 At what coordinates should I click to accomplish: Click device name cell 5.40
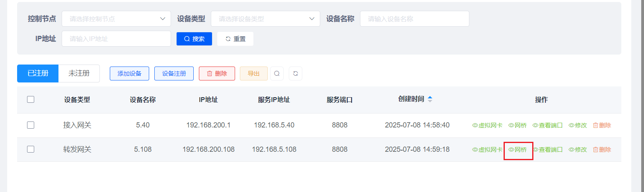[143, 125]
